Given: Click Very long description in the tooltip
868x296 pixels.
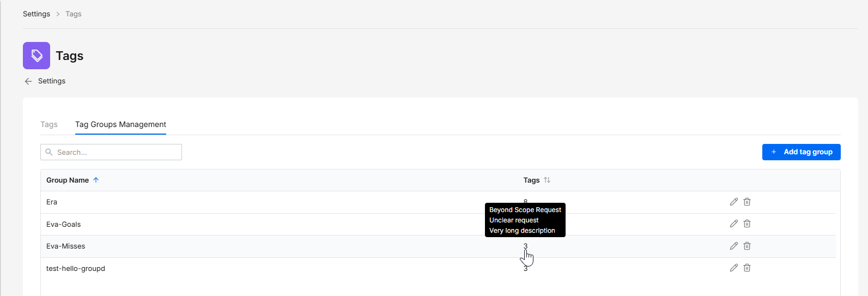Looking at the screenshot, I should pos(522,230).
